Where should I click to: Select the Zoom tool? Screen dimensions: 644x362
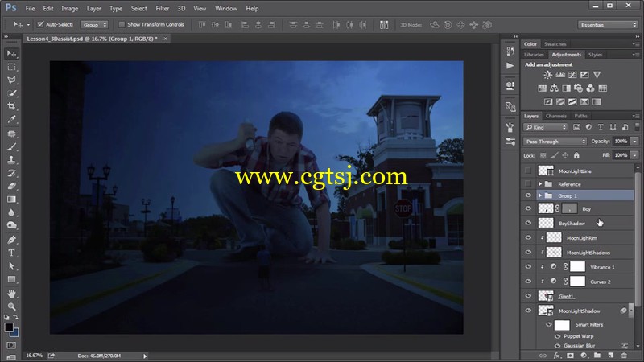[11, 306]
